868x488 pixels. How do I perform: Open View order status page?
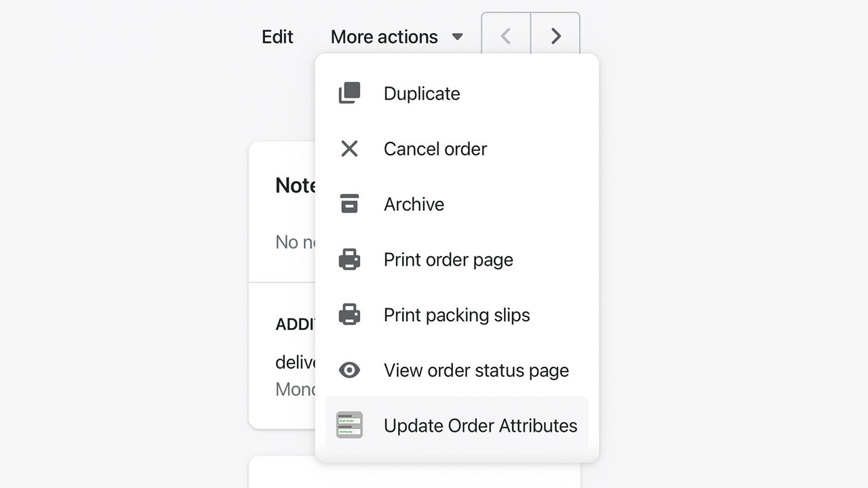[x=476, y=370]
